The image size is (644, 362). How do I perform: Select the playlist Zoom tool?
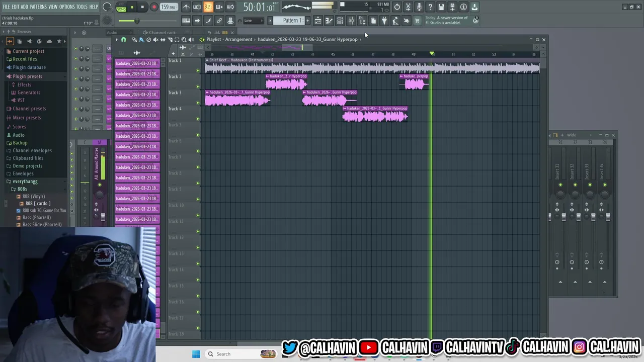184,39
